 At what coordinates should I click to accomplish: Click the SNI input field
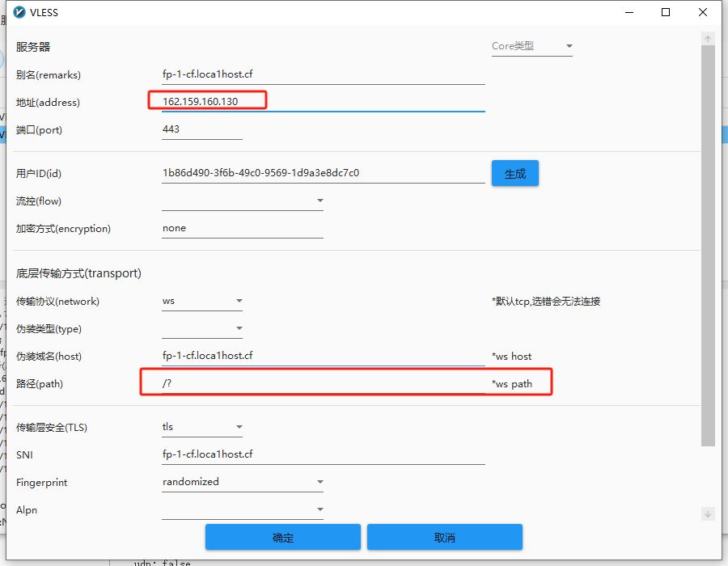tap(323, 454)
